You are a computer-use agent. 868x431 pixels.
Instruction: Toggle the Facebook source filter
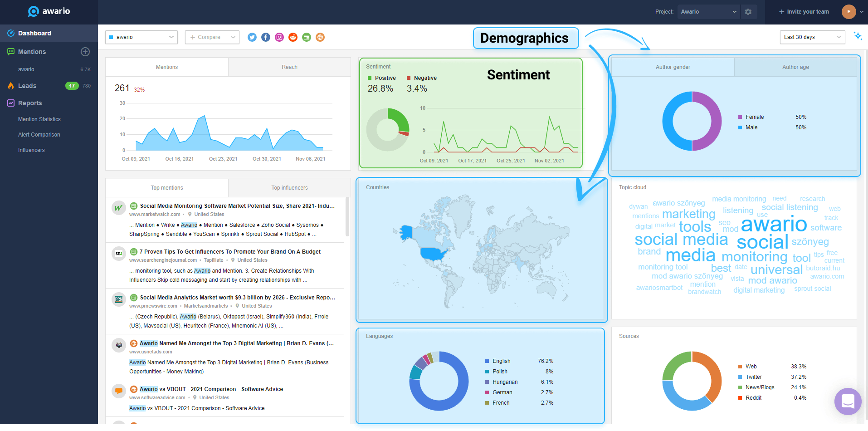point(266,37)
